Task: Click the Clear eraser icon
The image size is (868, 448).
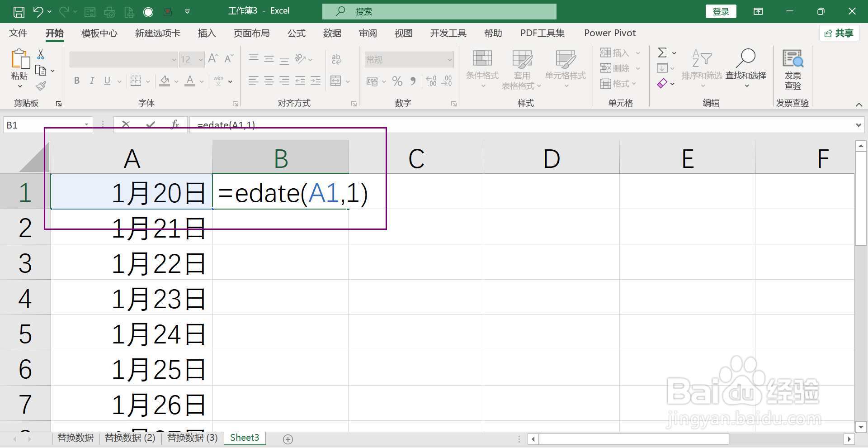Action: (x=662, y=83)
